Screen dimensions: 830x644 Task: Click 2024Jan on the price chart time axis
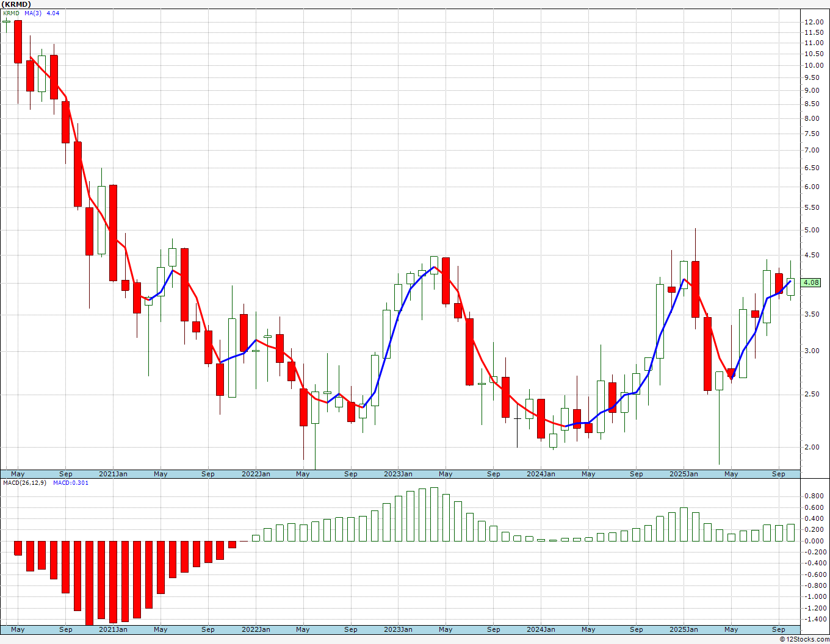pos(541,474)
